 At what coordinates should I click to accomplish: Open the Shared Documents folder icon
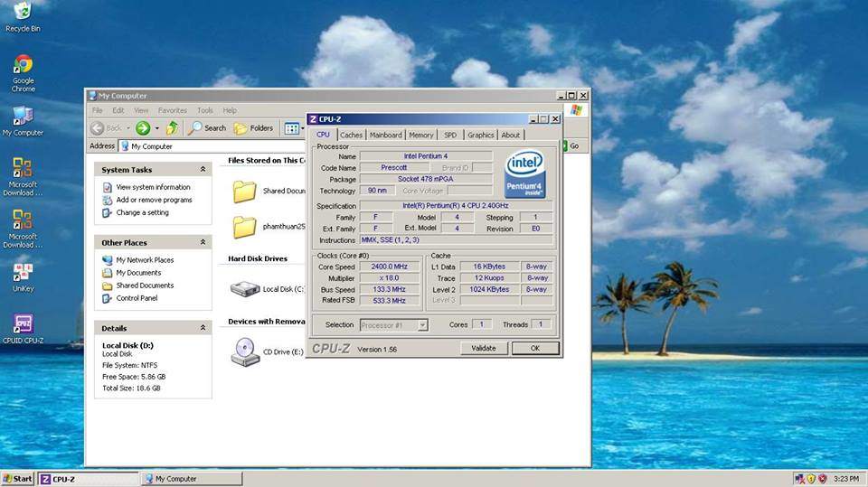click(244, 191)
